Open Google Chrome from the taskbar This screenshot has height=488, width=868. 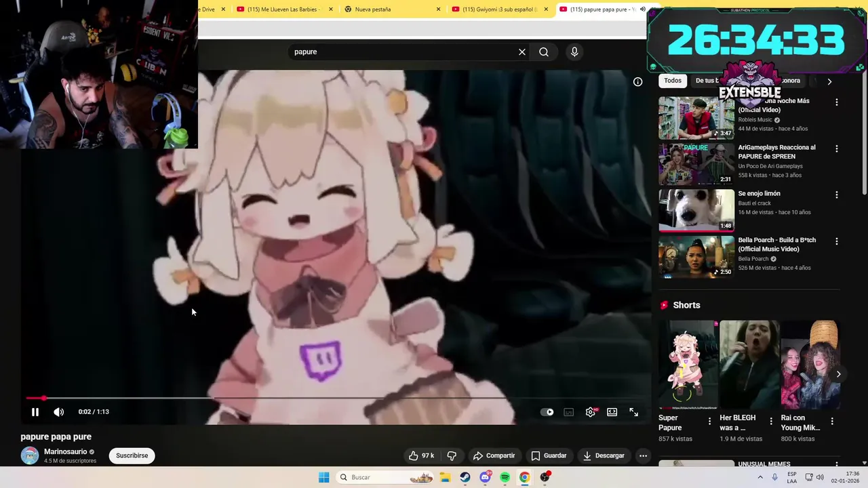pyautogui.click(x=525, y=477)
